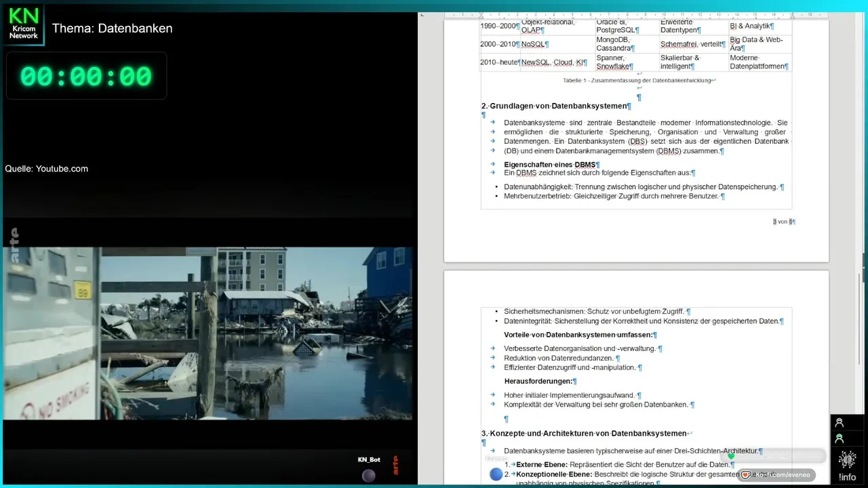868x488 pixels.
Task: Click the flooded harbor video frame
Action: [x=208, y=333]
